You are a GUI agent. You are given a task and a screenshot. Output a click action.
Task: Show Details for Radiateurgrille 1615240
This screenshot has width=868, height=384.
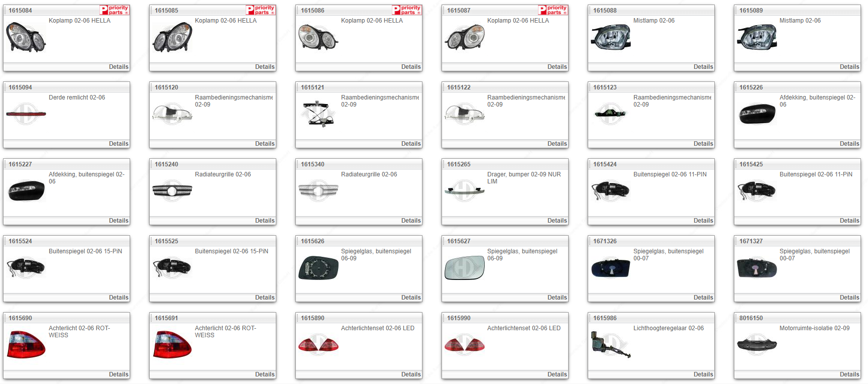click(x=265, y=221)
